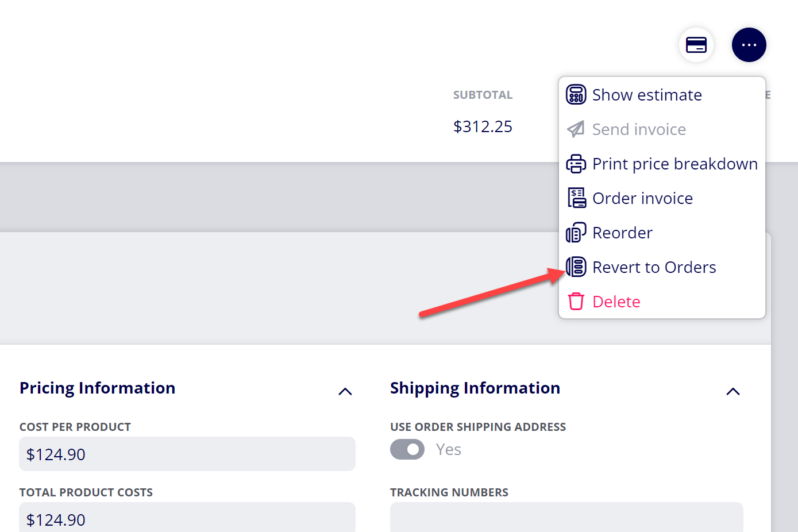798x532 pixels.
Task: Click the Cost Per Product field
Action: [x=187, y=454]
